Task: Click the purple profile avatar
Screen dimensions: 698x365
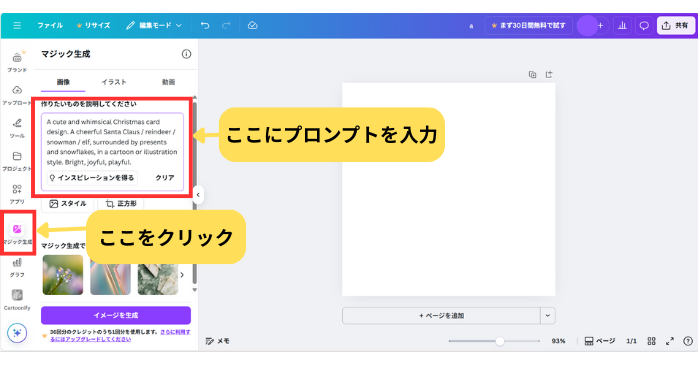Action: (587, 25)
